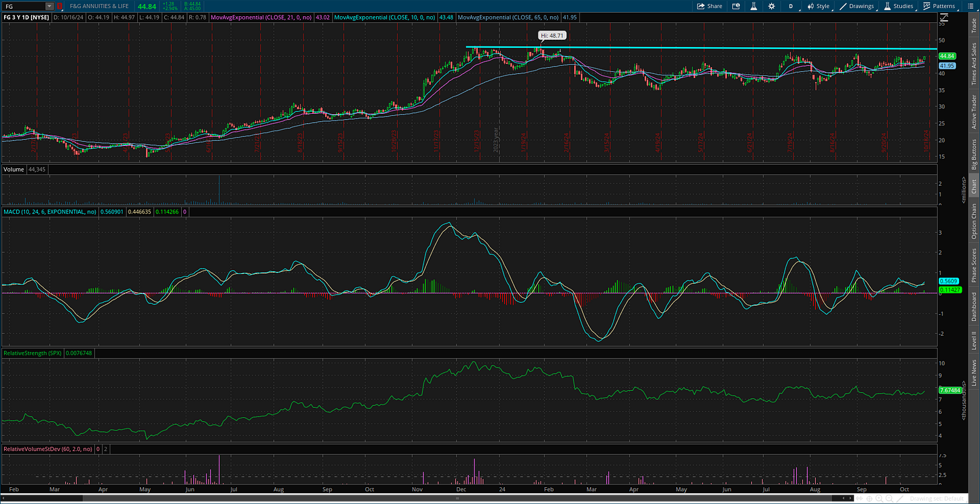This screenshot has height=504, width=980.
Task: Click the large 44.84 last price in header
Action: [x=147, y=6]
